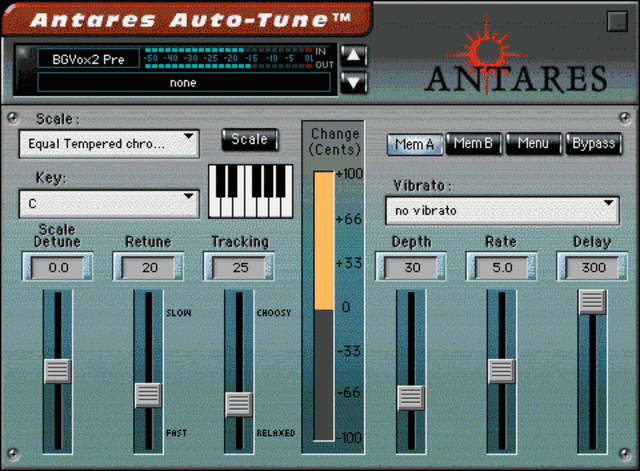
Task: Click the BGVox2 Pre track name display
Action: tap(89, 60)
